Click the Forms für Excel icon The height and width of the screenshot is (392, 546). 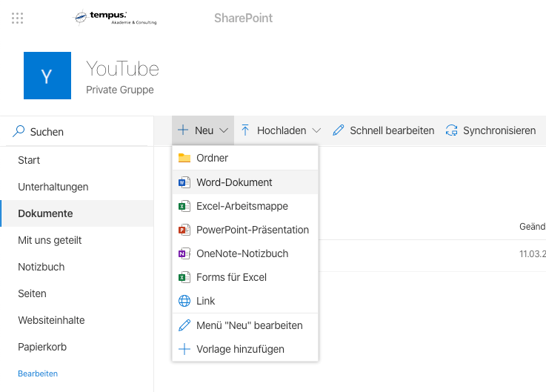(184, 277)
